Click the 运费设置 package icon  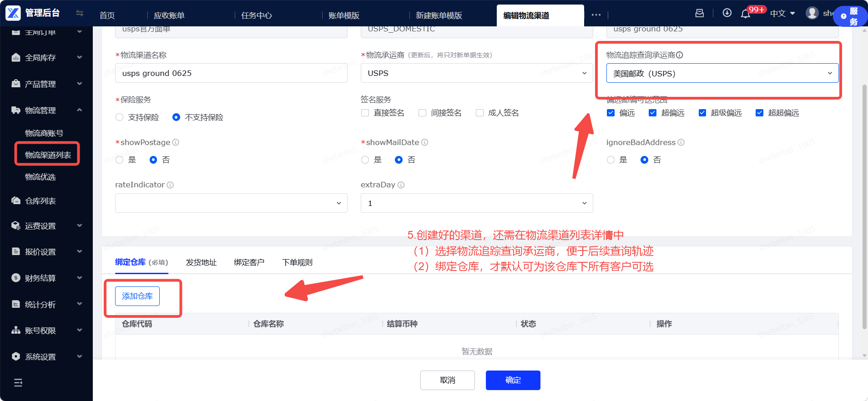pyautogui.click(x=16, y=226)
